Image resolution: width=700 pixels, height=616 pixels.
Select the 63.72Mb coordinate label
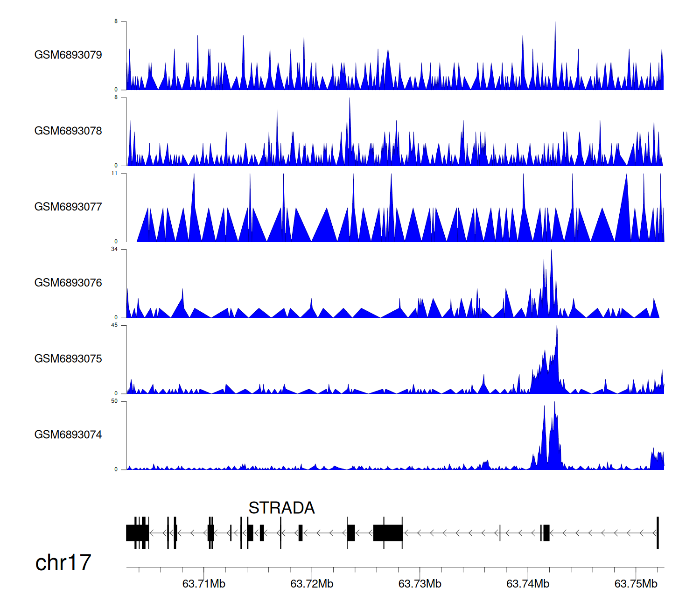[312, 584]
